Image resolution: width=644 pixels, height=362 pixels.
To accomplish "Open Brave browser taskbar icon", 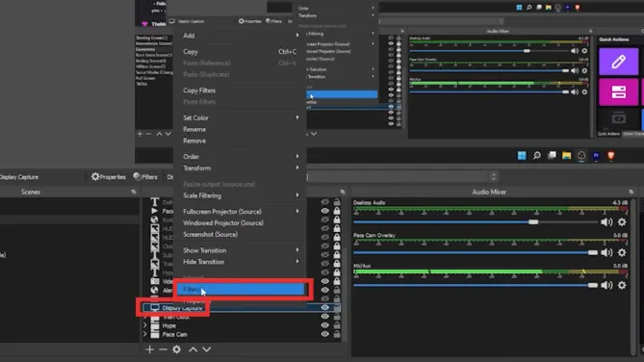I will coord(610,155).
